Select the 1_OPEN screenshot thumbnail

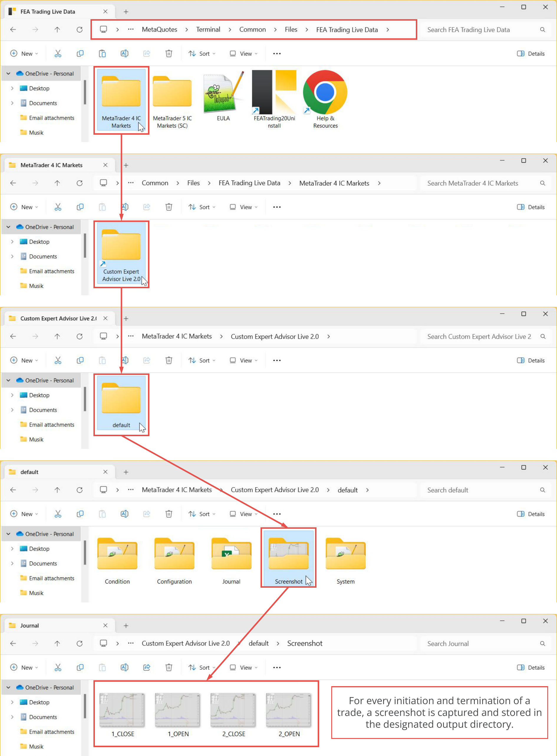[x=178, y=715]
